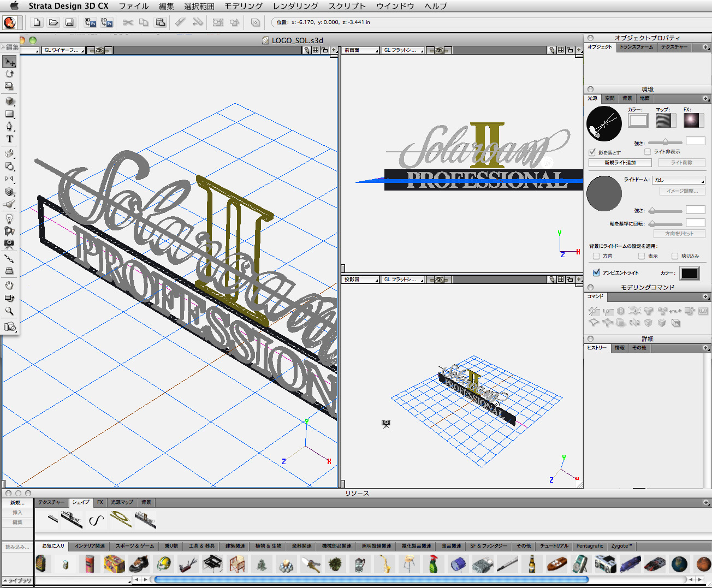Open the GL ワイヤーフ... render mode dropdown

pos(64,50)
